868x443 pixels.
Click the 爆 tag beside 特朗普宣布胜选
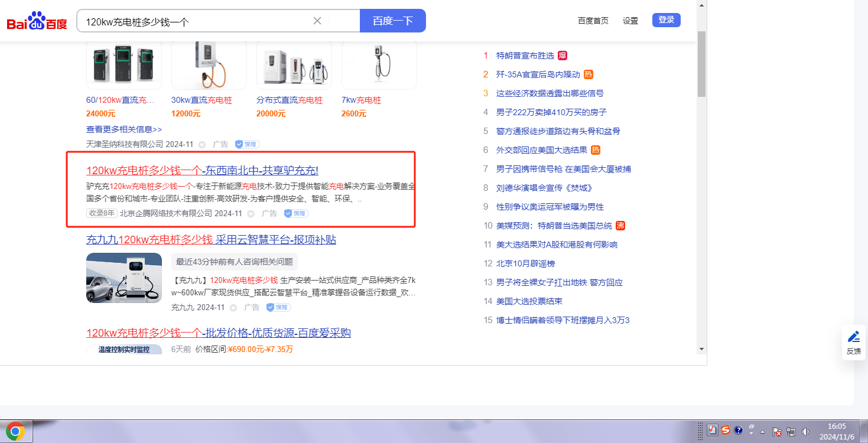coord(563,56)
